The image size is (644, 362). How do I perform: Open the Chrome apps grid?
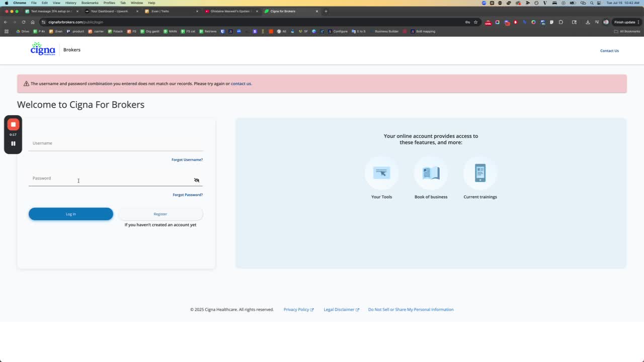coord(6,31)
